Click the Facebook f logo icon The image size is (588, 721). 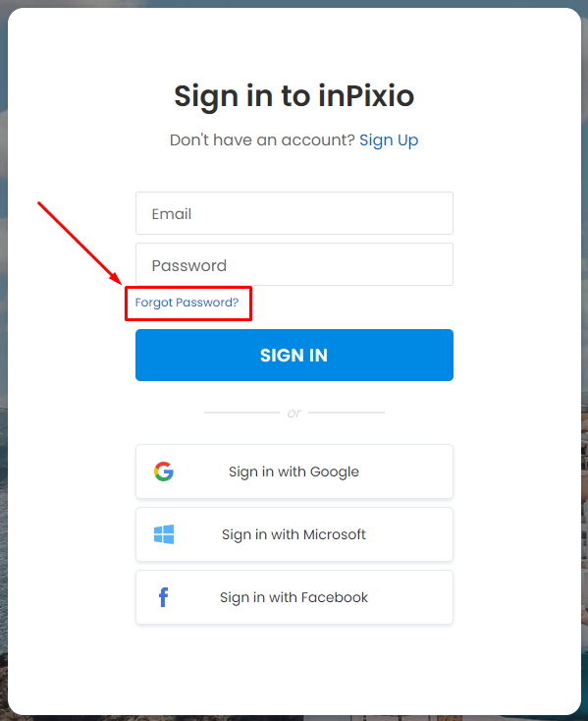[163, 597]
